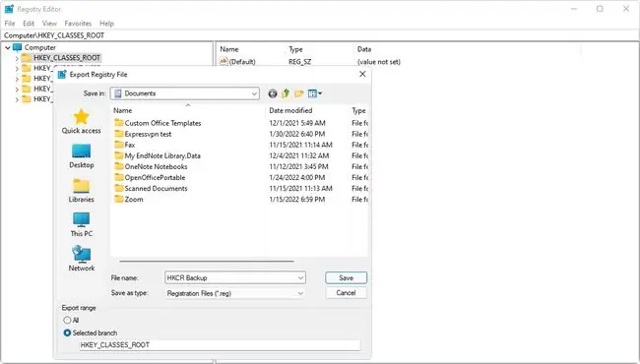Jump to Desktop in places bar
Screen dimensions: 640x364
81,156
